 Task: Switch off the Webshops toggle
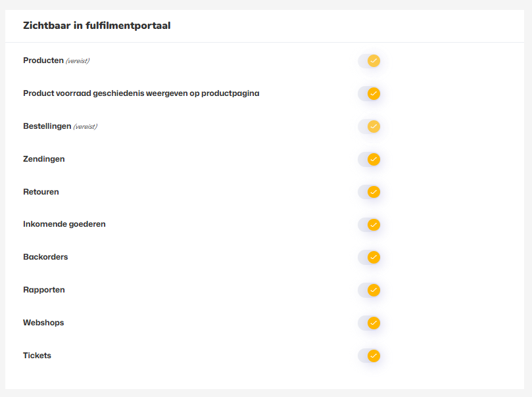click(x=369, y=323)
